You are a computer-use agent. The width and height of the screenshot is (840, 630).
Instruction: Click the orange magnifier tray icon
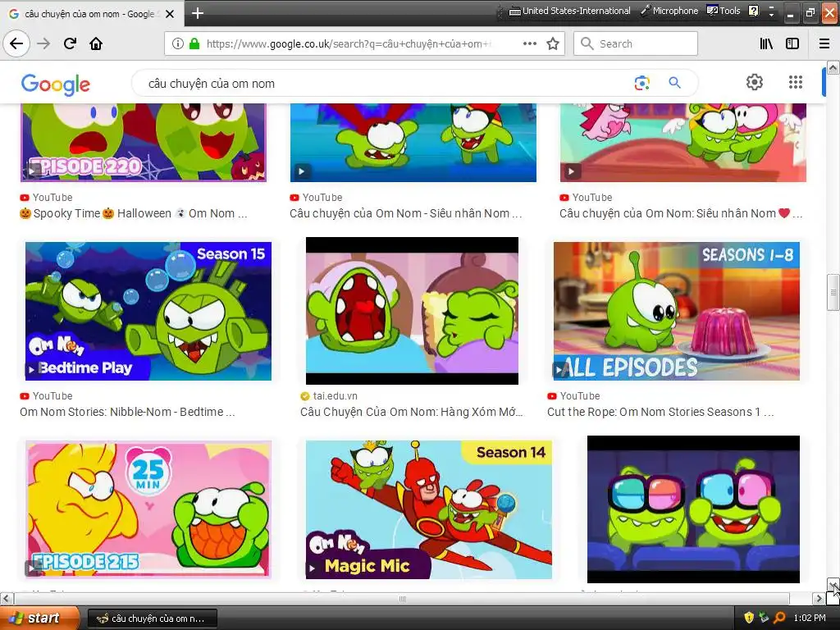pyautogui.click(x=779, y=618)
